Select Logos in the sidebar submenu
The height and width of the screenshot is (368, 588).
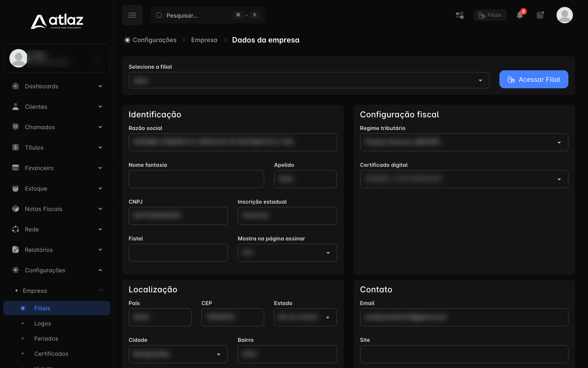tap(42, 323)
